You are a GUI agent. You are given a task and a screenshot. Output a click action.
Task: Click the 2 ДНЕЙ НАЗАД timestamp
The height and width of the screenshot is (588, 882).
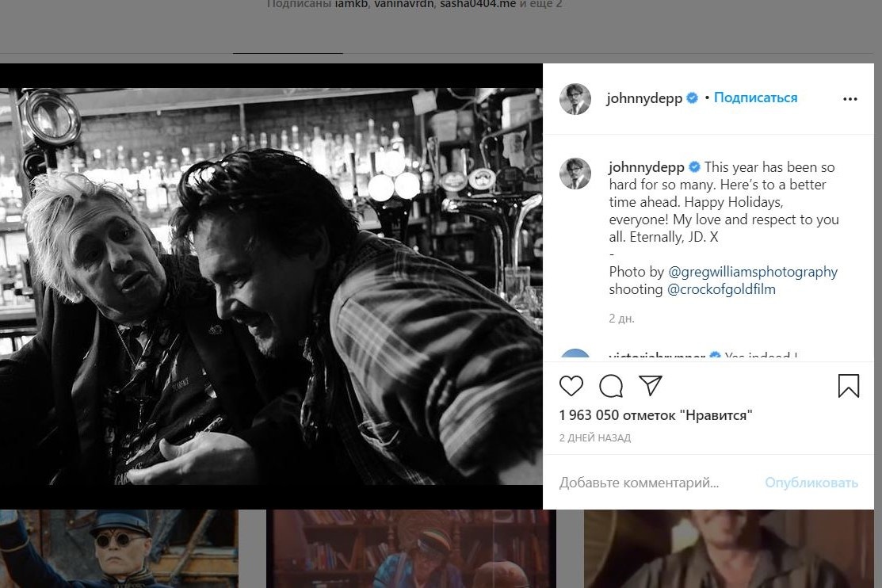(595, 437)
